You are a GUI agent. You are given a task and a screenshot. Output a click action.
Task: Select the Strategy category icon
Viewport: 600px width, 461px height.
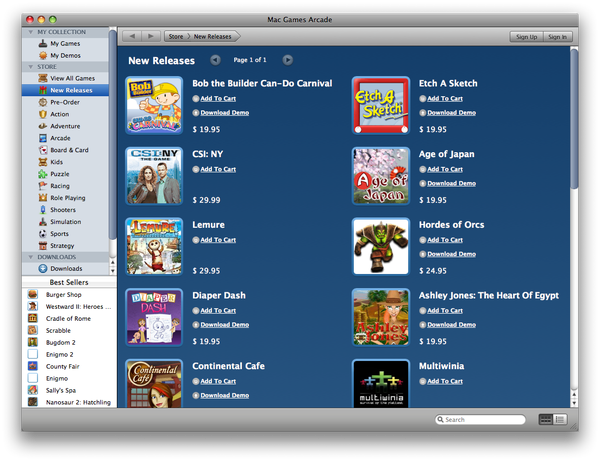[43, 246]
